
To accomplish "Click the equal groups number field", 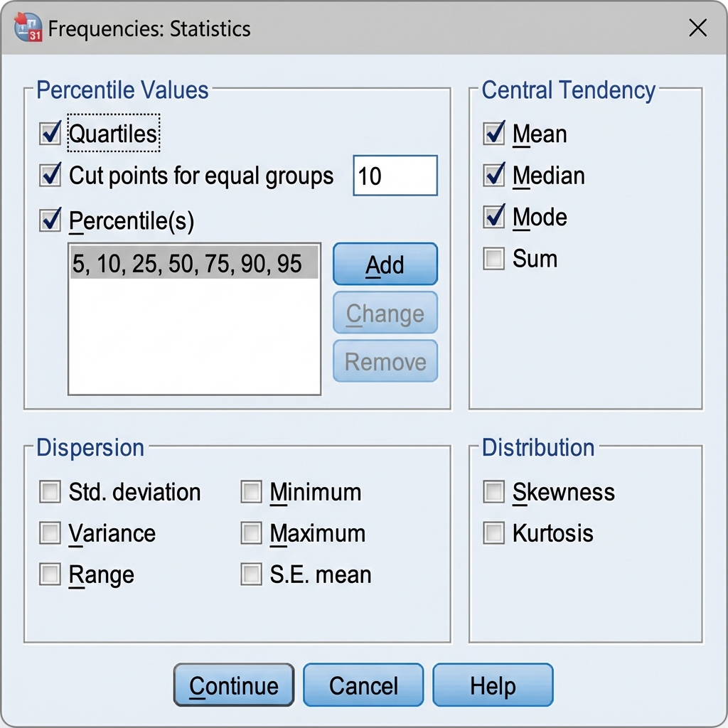I will click(x=395, y=176).
